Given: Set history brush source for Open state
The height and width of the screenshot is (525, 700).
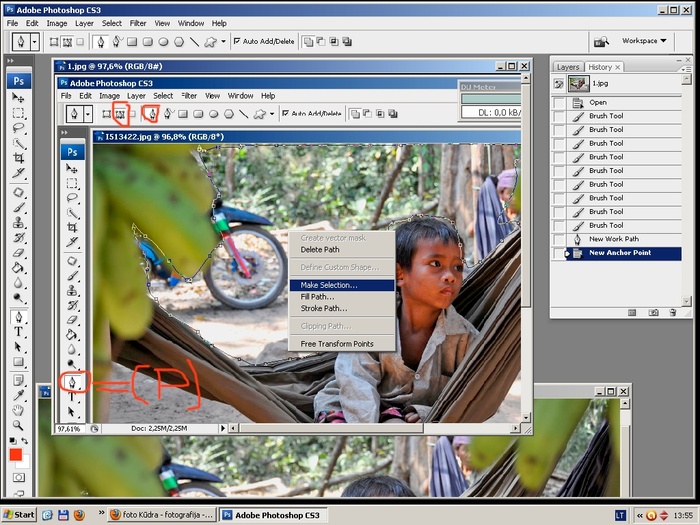Looking at the screenshot, I should tap(560, 102).
